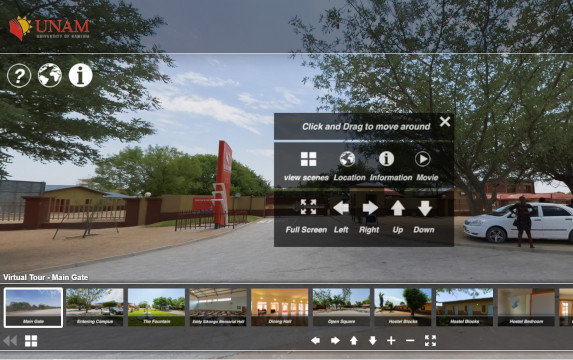Click the Right arrow in help panel

pos(370,208)
